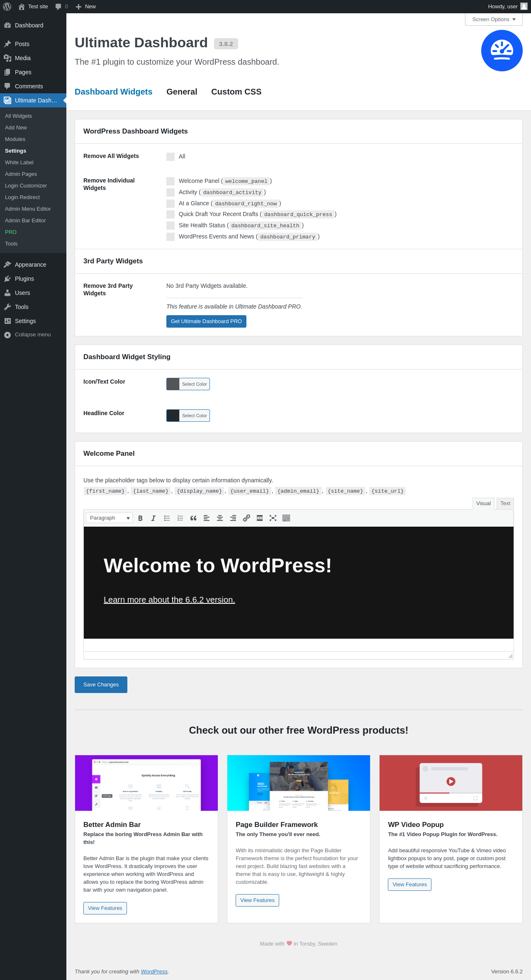View Features of Page Builder Framework
The width and height of the screenshot is (531, 980).
click(257, 900)
